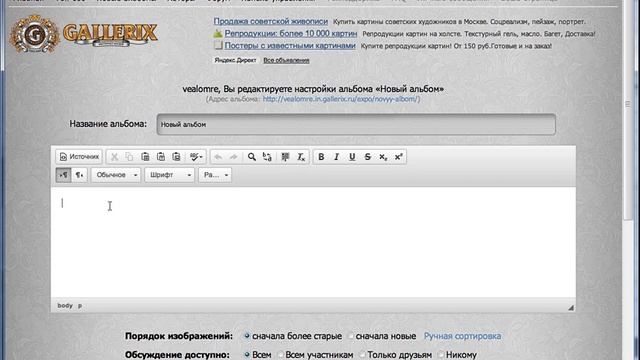
Task: Open Продажа советской живописи ad link
Action: tap(271, 21)
